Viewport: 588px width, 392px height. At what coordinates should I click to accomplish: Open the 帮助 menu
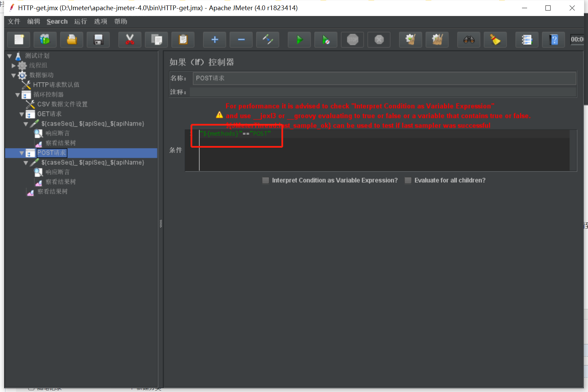click(121, 21)
